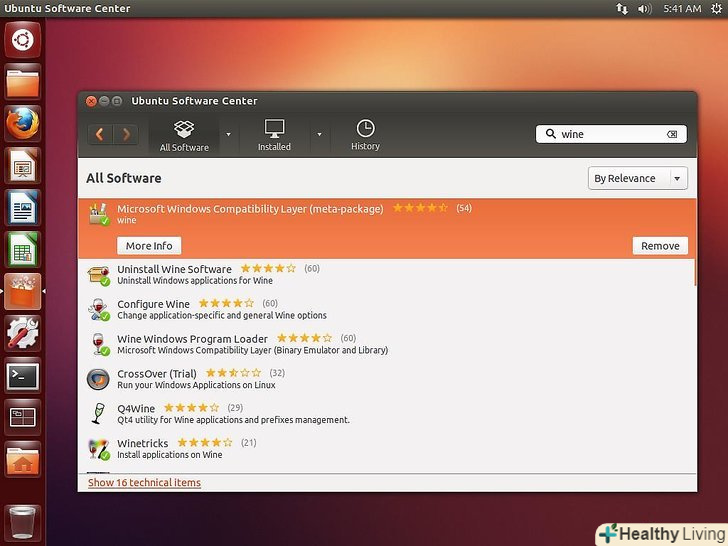Click the Remove button
Viewport: 728px width, 546px height.
pos(660,246)
